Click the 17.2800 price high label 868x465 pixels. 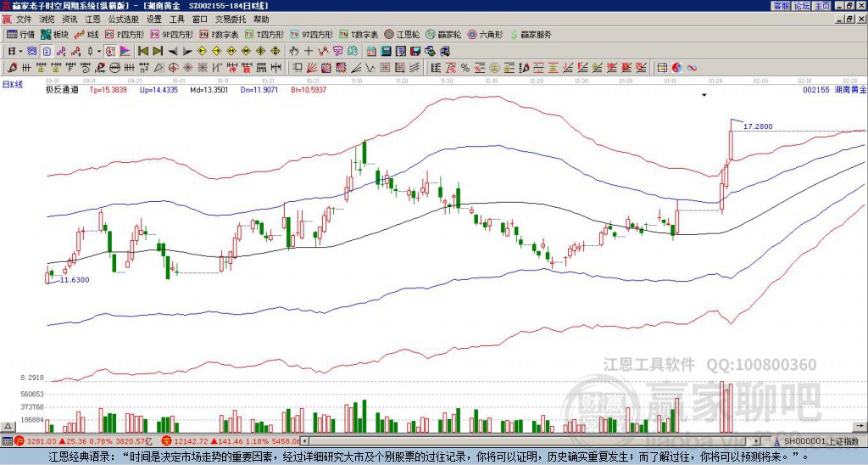coord(758,126)
